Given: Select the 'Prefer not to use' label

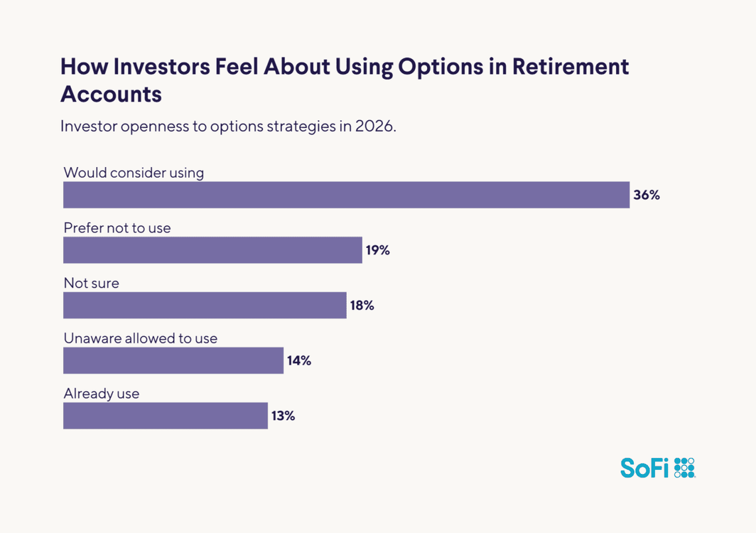Looking at the screenshot, I should point(117,227).
